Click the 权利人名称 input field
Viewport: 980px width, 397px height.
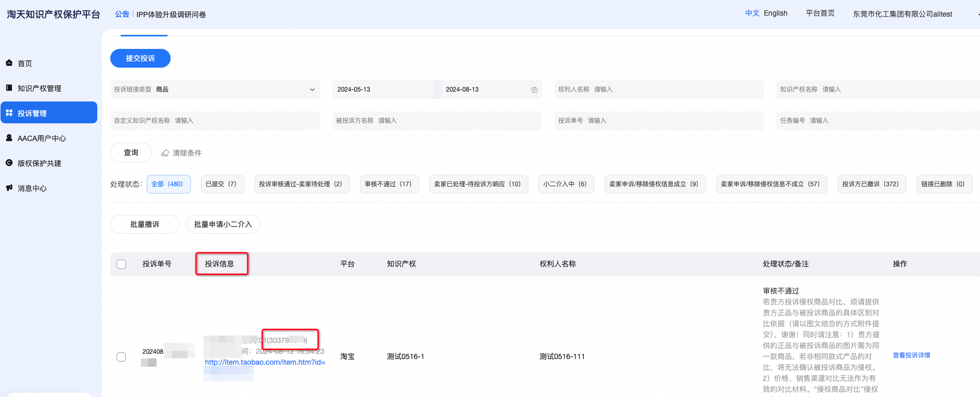click(659, 89)
